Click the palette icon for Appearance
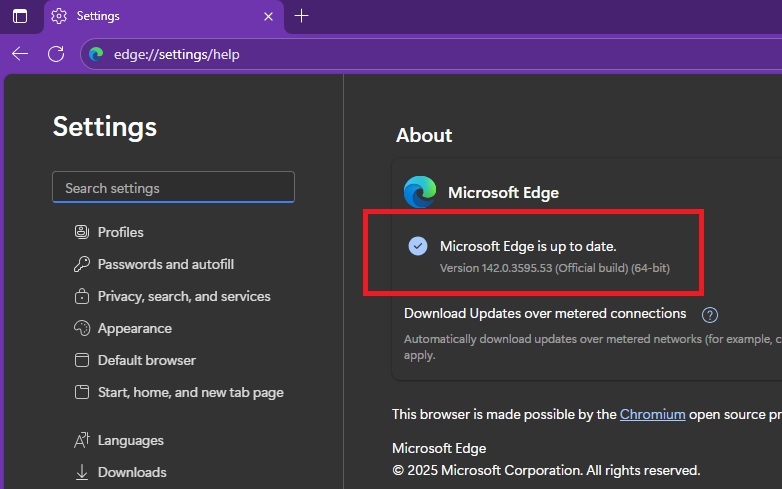Image resolution: width=782 pixels, height=489 pixels. (82, 328)
